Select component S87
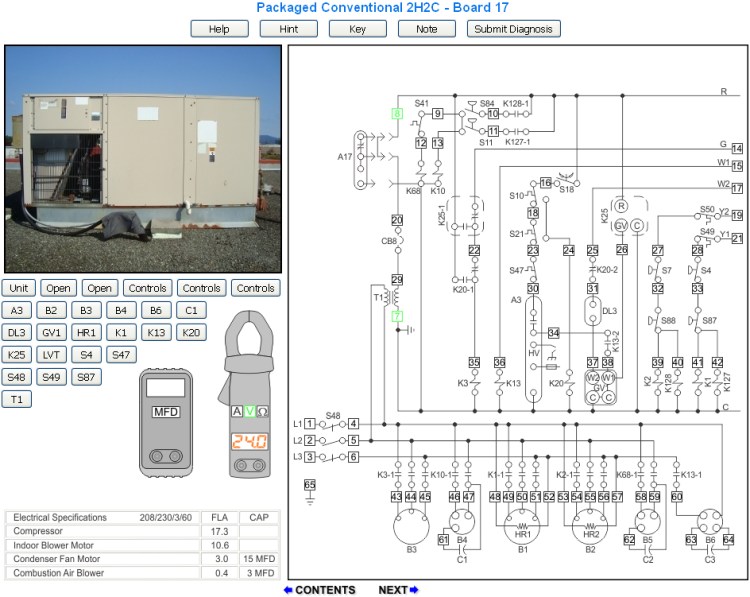The height and width of the screenshot is (597, 750). tap(86, 377)
